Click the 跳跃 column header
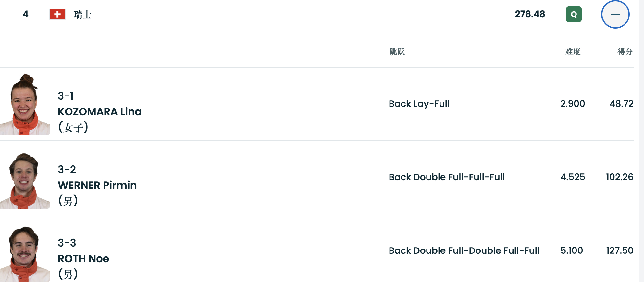 [x=397, y=52]
